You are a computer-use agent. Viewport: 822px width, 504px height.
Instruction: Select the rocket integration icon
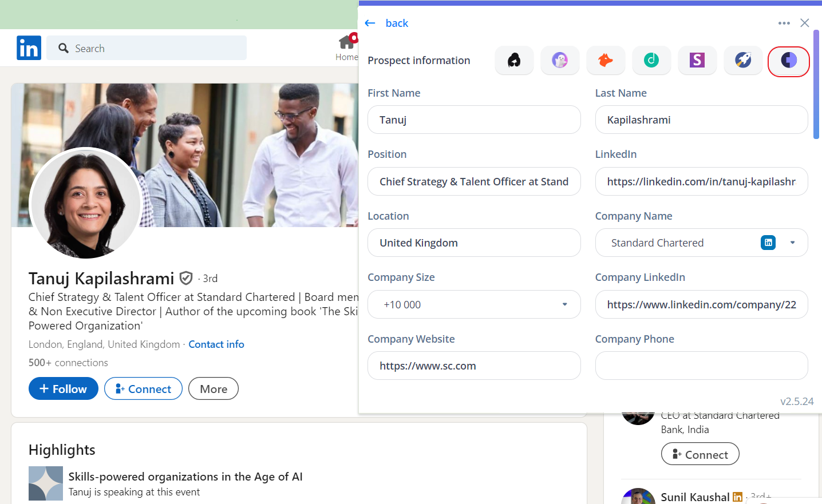point(743,60)
